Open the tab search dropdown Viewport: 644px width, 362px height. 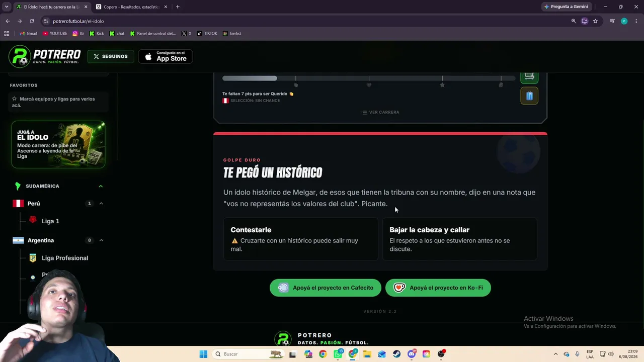(7, 7)
